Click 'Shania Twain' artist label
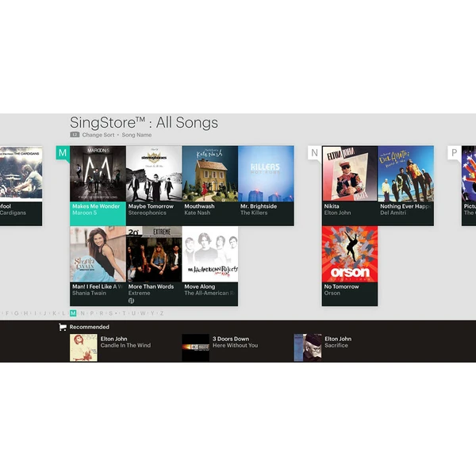Image resolution: width=476 pixels, height=476 pixels. coord(89,294)
